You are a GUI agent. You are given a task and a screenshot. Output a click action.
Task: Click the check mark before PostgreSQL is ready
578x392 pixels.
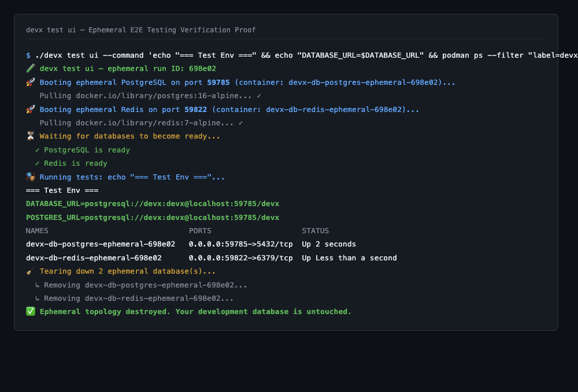(x=37, y=150)
